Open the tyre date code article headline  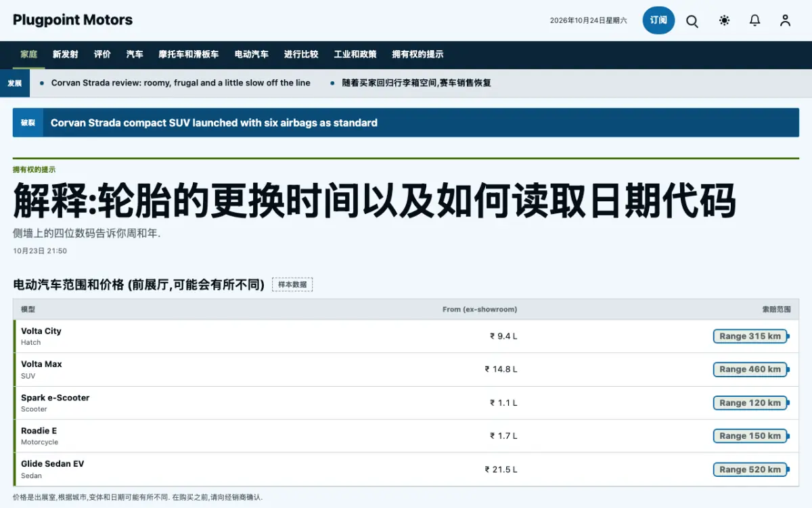[x=374, y=200]
